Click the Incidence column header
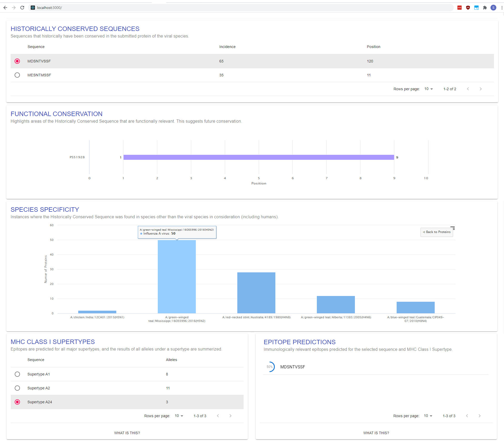Image resolution: width=504 pixels, height=445 pixels. point(227,47)
